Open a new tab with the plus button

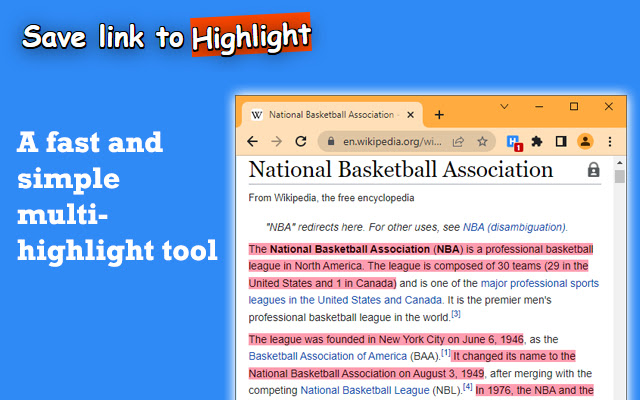coord(439,115)
